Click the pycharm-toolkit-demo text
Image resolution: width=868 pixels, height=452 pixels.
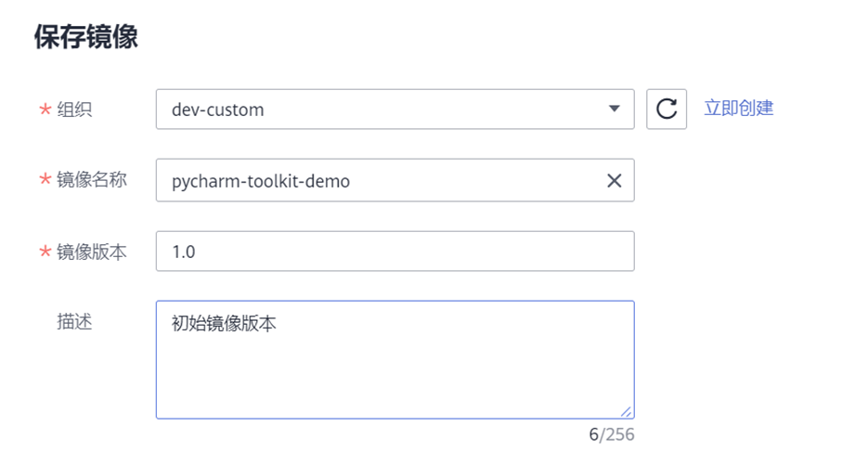(x=261, y=181)
